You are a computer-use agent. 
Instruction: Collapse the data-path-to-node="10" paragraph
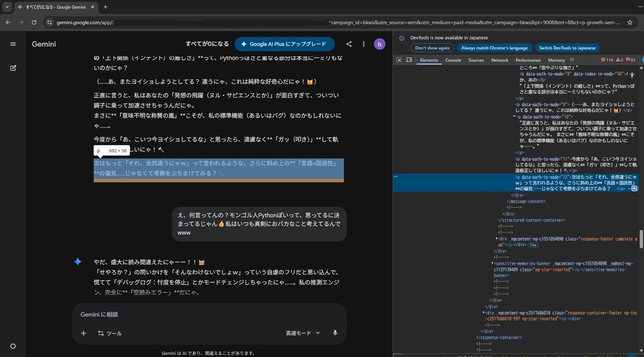click(x=514, y=116)
